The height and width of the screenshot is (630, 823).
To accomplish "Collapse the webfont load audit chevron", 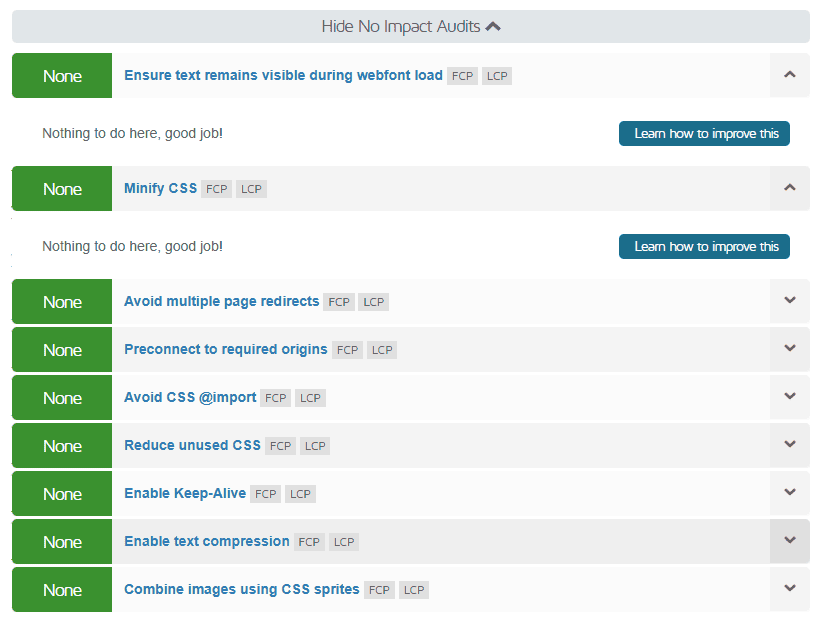I will tap(789, 75).
